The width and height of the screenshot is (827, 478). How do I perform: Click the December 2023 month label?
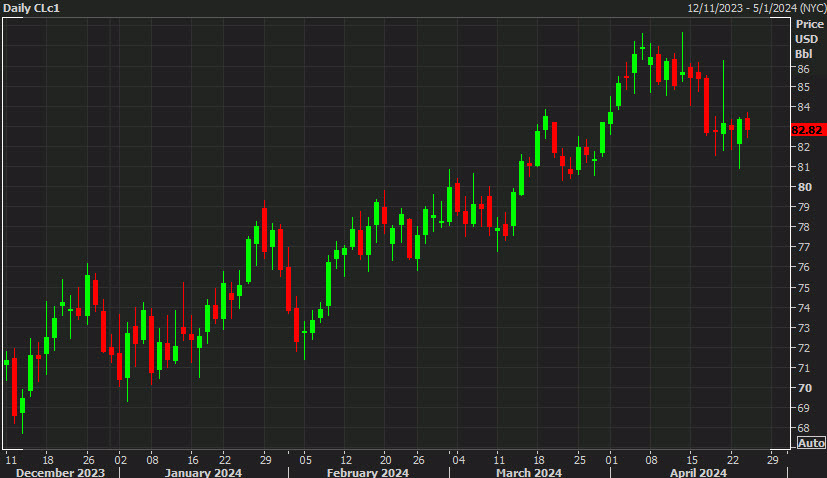(60, 472)
